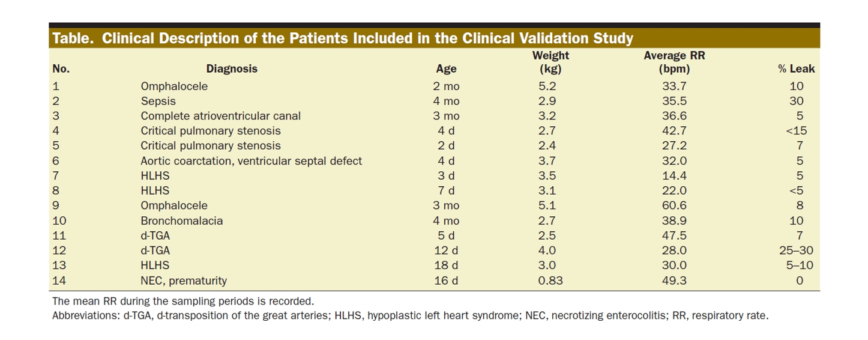This screenshot has height=340, width=868.
Task: Click the "Diagnosis" column header
Action: pos(232,69)
